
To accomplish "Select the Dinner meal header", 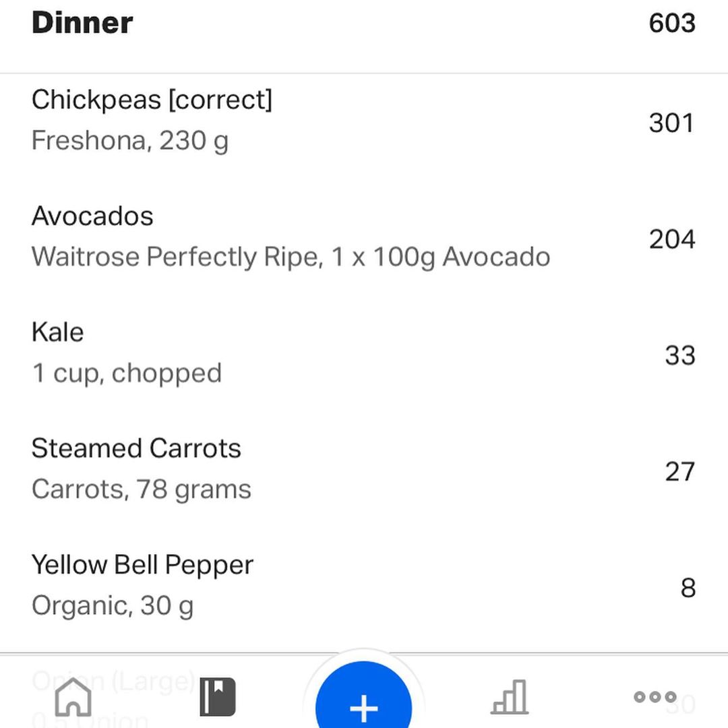I will [x=82, y=22].
